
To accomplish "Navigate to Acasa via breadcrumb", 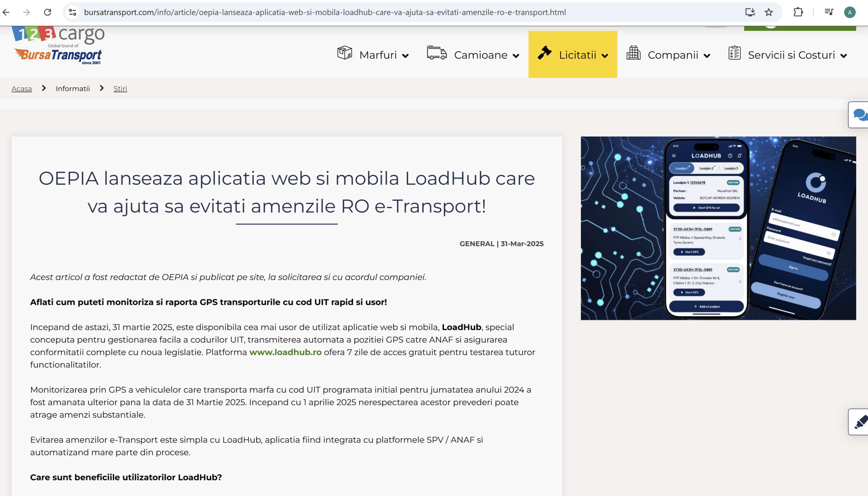I will [x=22, y=88].
